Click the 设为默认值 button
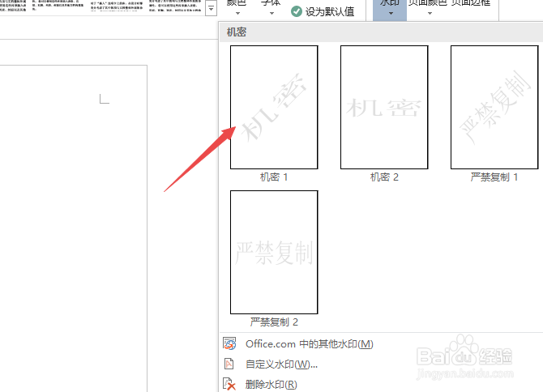The height and width of the screenshot is (392, 543). click(323, 12)
